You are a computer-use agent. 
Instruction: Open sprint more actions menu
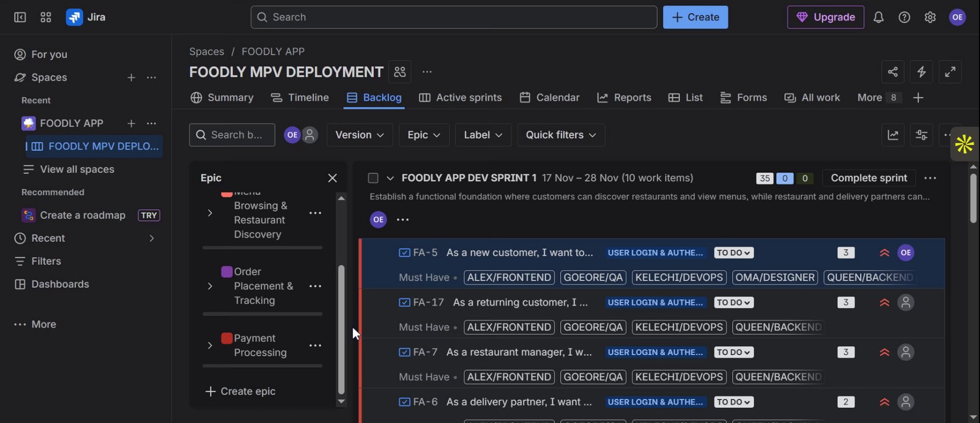930,178
